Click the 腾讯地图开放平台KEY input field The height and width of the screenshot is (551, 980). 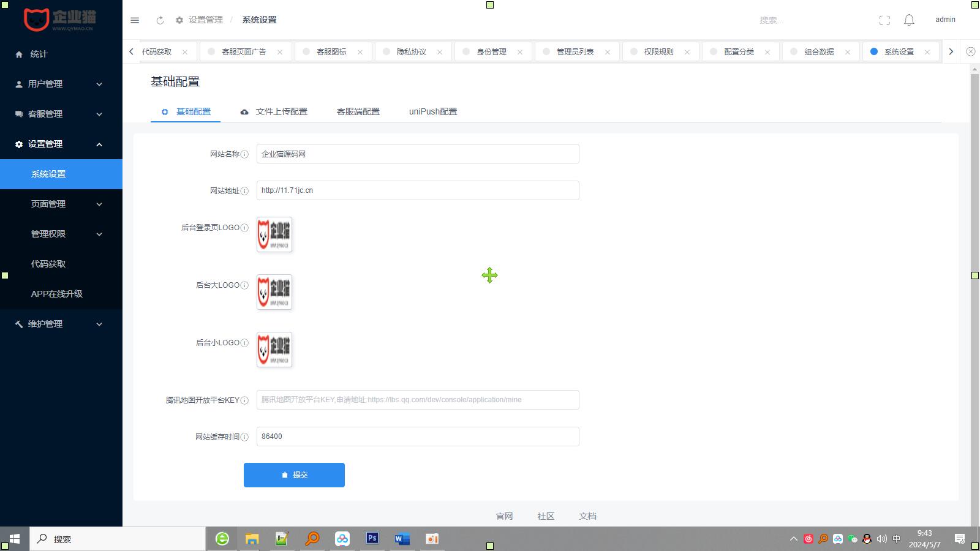pos(418,400)
